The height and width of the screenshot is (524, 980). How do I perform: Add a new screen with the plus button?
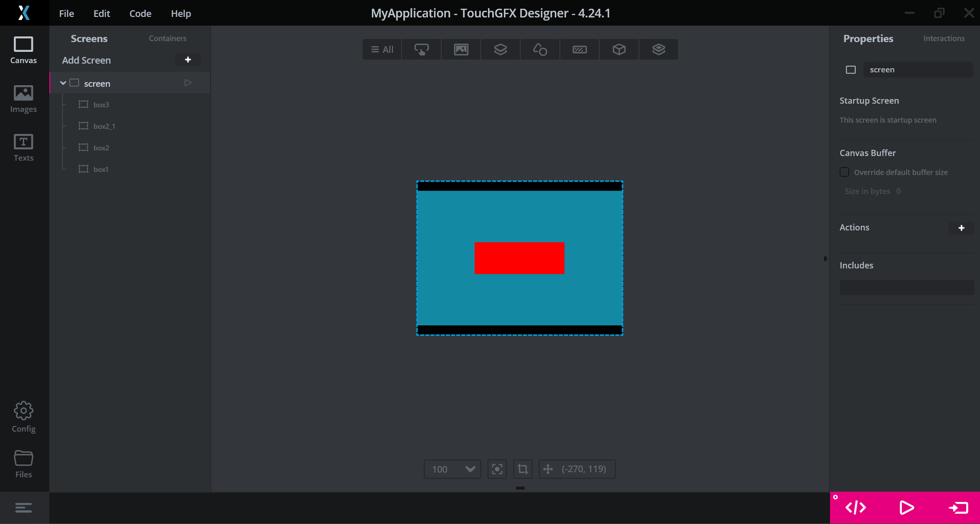tap(188, 60)
